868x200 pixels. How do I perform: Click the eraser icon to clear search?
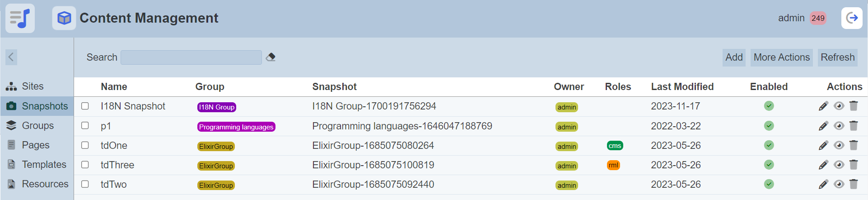point(271,57)
